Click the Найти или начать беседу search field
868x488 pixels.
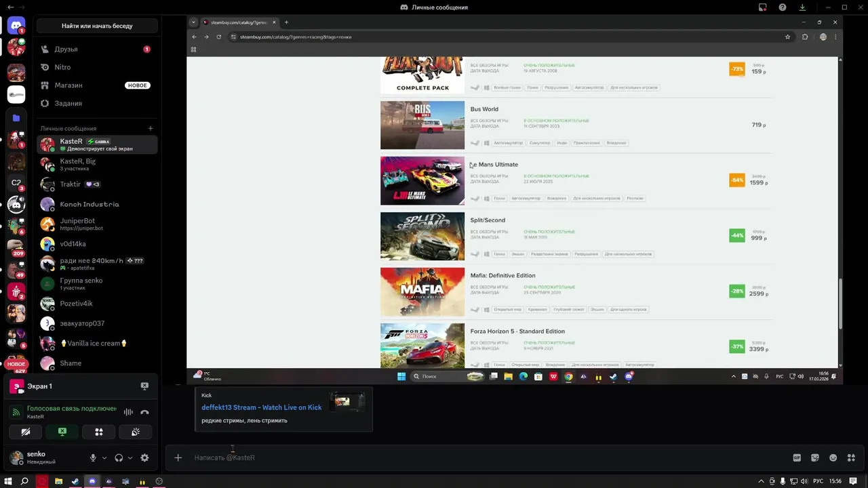click(x=97, y=26)
